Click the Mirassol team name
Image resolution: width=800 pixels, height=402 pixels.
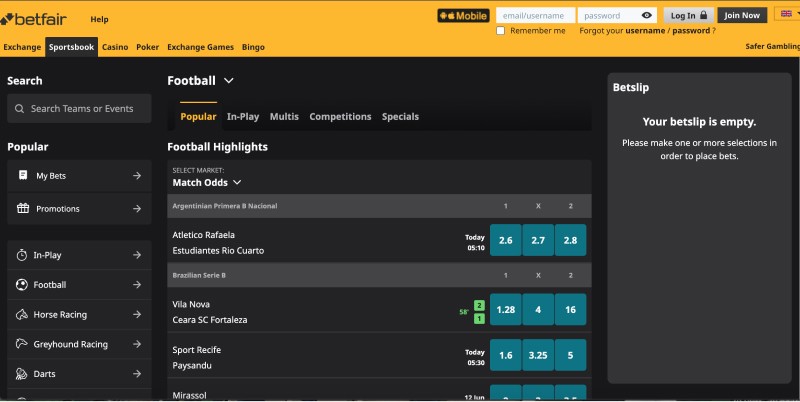(x=189, y=395)
